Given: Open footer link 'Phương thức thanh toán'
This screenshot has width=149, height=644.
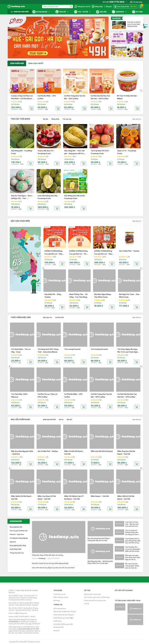Looking at the screenshot, I should [92, 594].
